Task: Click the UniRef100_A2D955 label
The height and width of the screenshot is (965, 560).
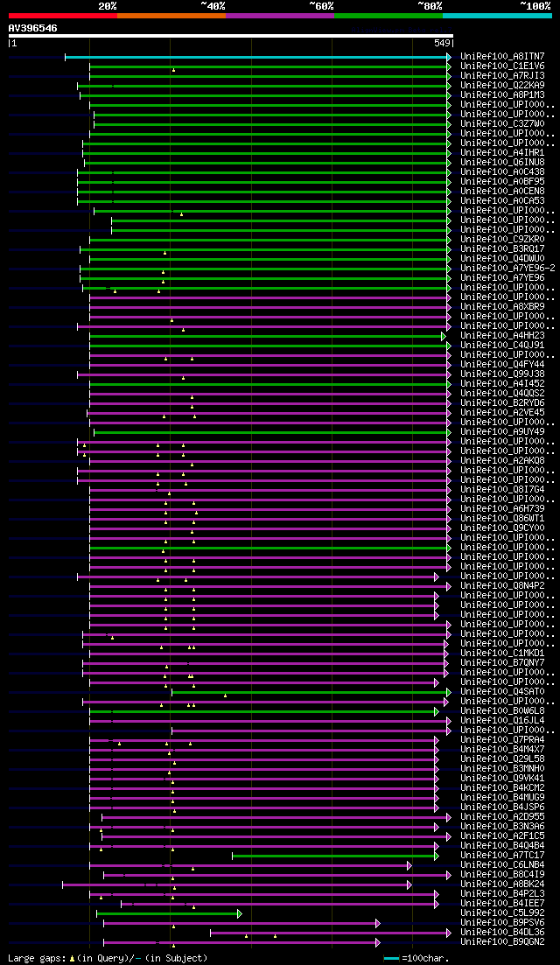Action: tap(502, 816)
